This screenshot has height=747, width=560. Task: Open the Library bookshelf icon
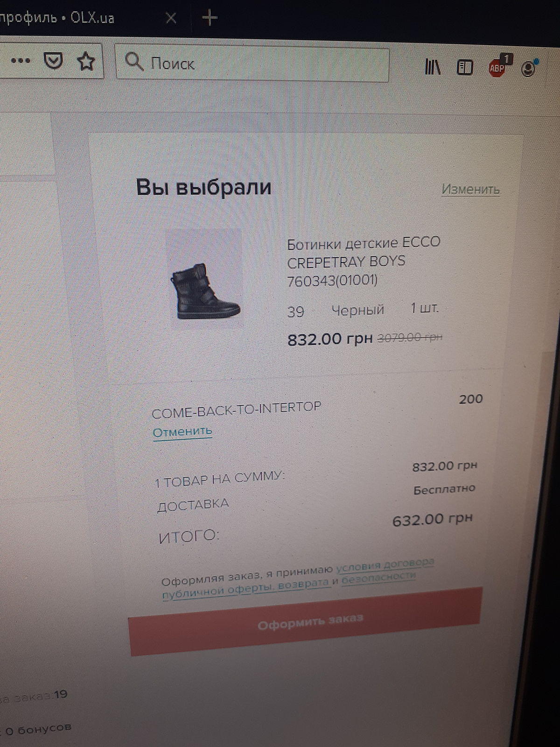click(x=433, y=67)
